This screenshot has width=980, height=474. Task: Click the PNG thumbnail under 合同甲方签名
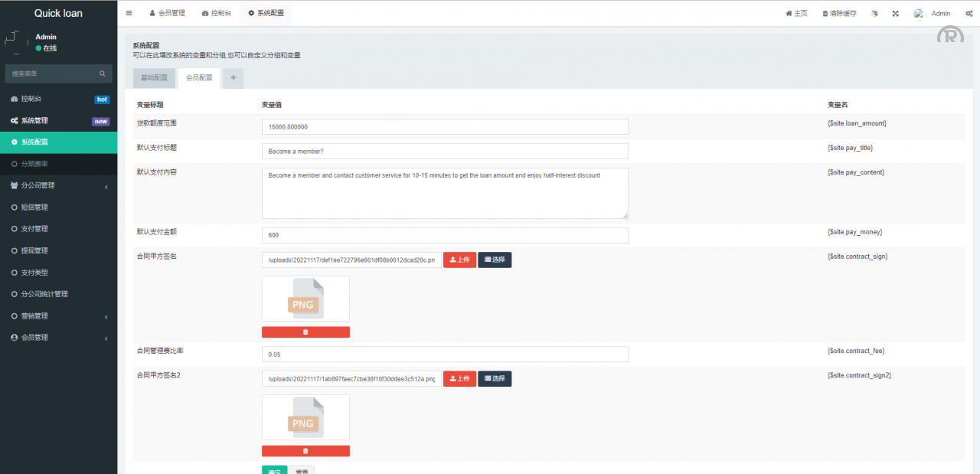305,299
